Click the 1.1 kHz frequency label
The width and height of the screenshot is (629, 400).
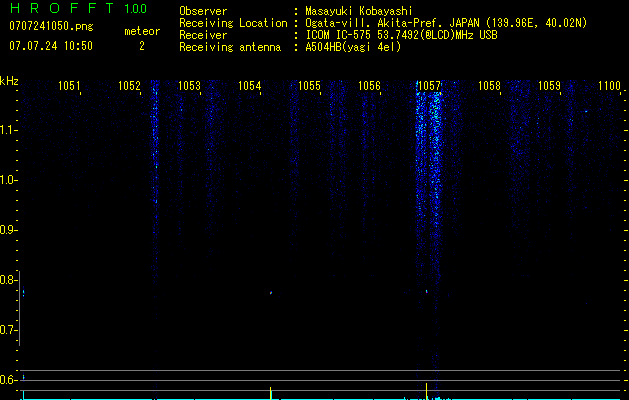click(x=8, y=130)
